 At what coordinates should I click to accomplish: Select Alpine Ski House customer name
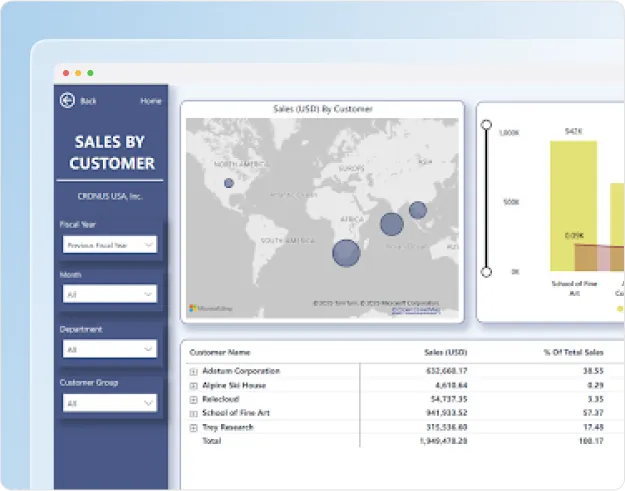tap(234, 385)
